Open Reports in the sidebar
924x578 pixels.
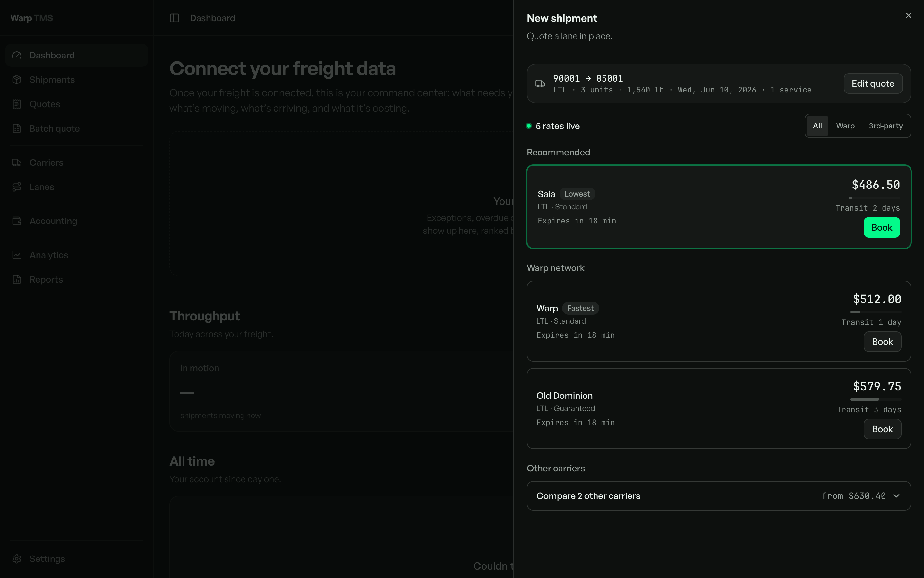tap(77, 280)
